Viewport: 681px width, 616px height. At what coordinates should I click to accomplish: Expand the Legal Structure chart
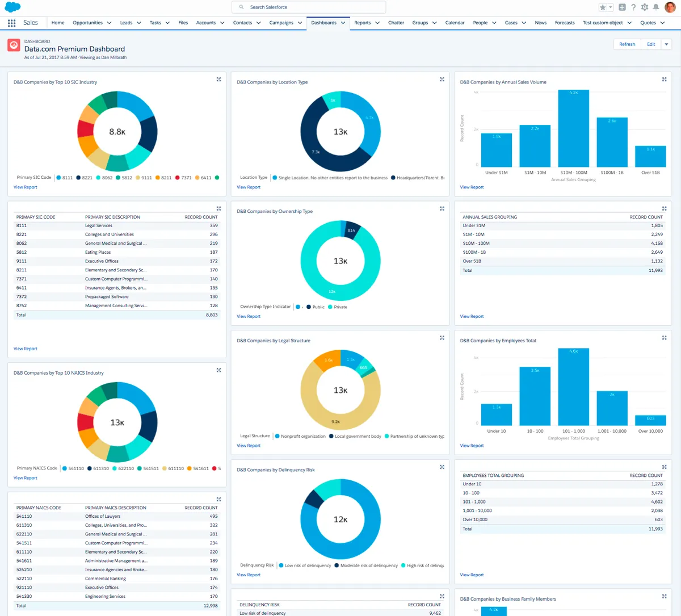pos(442,338)
